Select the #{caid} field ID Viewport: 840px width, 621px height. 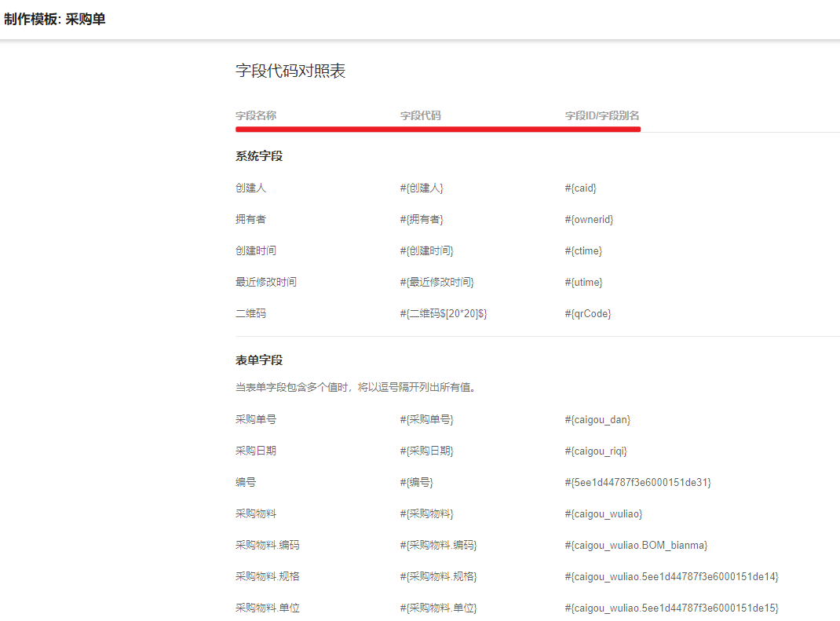tap(580, 188)
